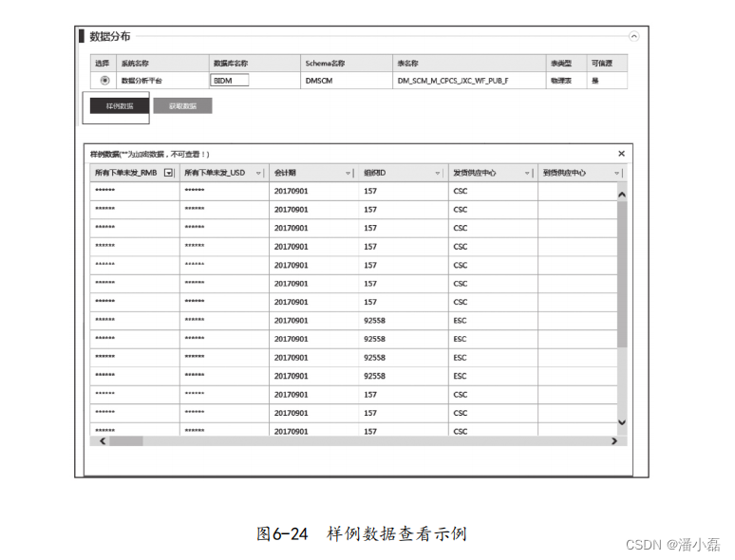Screen dimensions: 735x560
Task: Click the 物理表 table type cell
Action: 566,81
